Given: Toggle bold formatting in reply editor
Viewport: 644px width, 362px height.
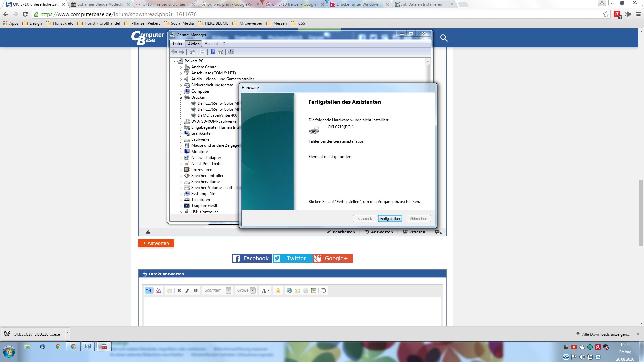Looking at the screenshot, I should pos(179,291).
